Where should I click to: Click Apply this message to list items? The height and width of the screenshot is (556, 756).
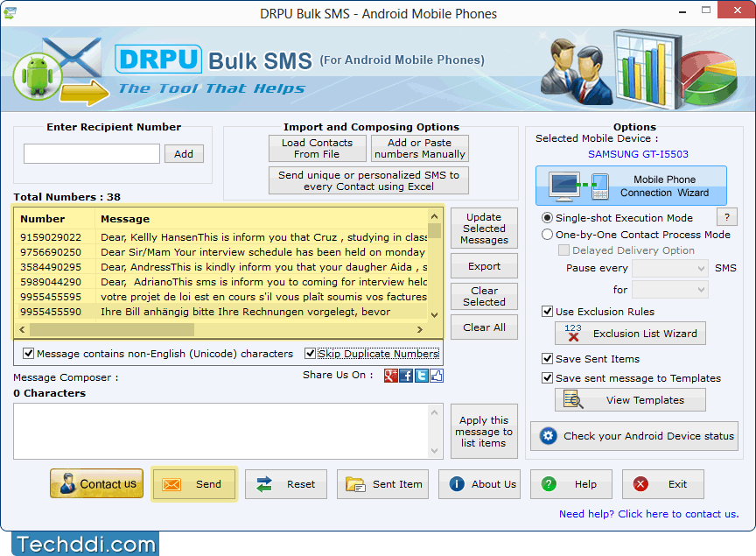coord(484,432)
